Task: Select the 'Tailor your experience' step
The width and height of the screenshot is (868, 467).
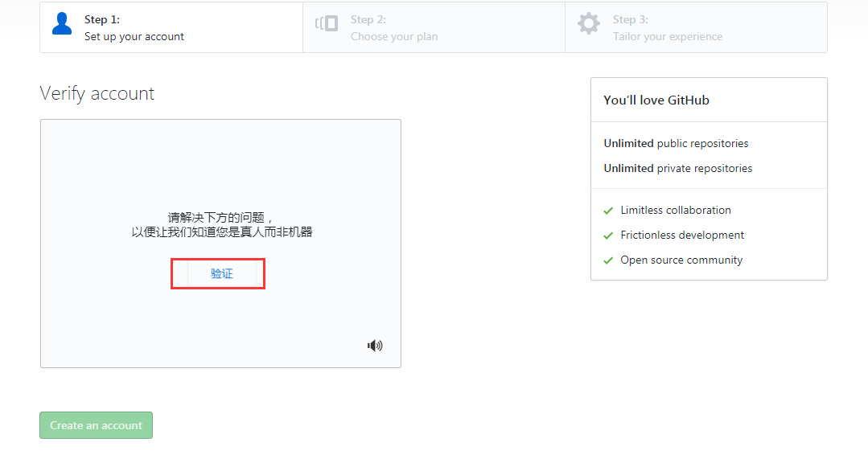Action: pyautogui.click(x=667, y=36)
